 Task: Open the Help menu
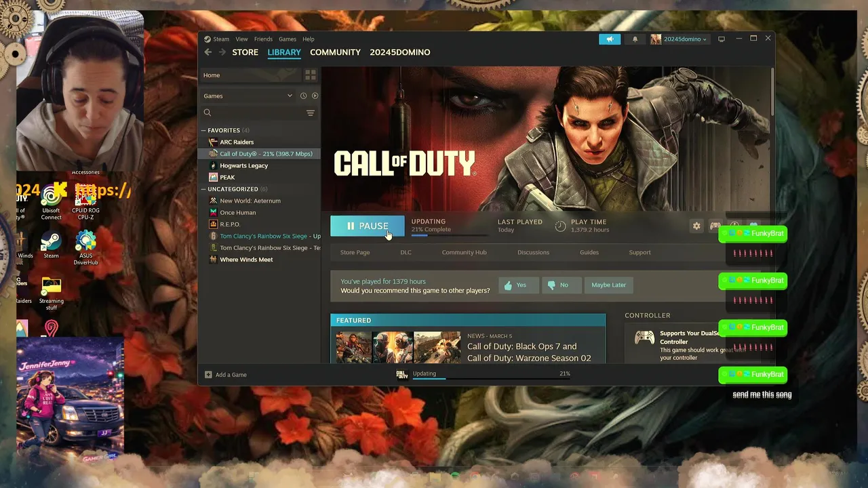point(309,39)
